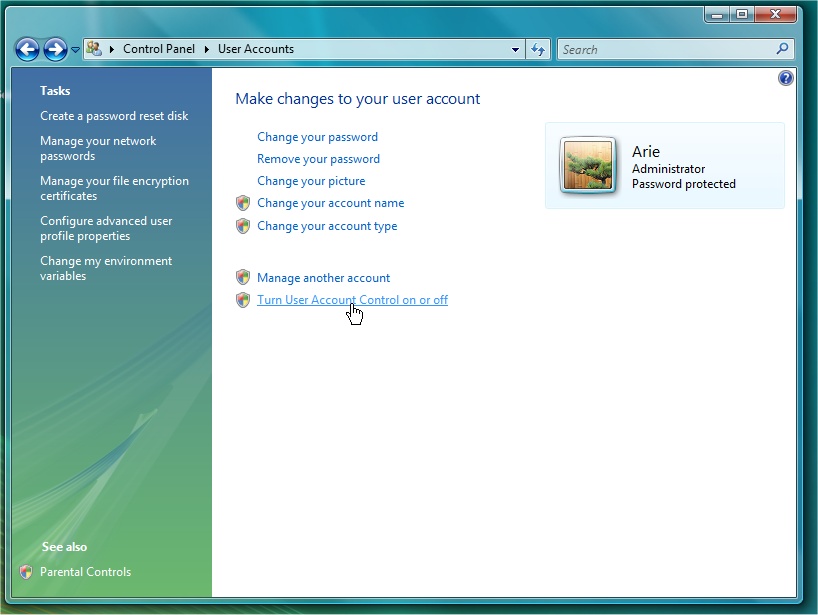Select User Accounts in the breadcrumb path
The width and height of the screenshot is (818, 615).
[256, 49]
